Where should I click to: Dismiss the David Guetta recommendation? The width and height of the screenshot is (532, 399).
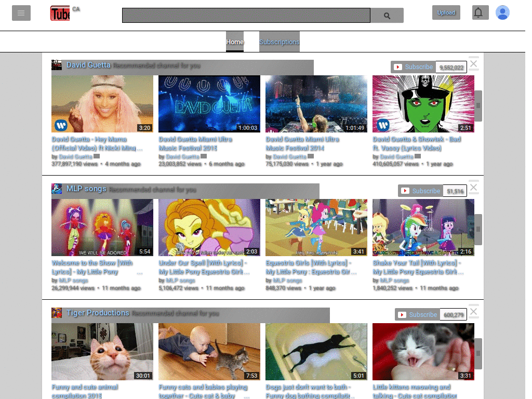click(474, 63)
